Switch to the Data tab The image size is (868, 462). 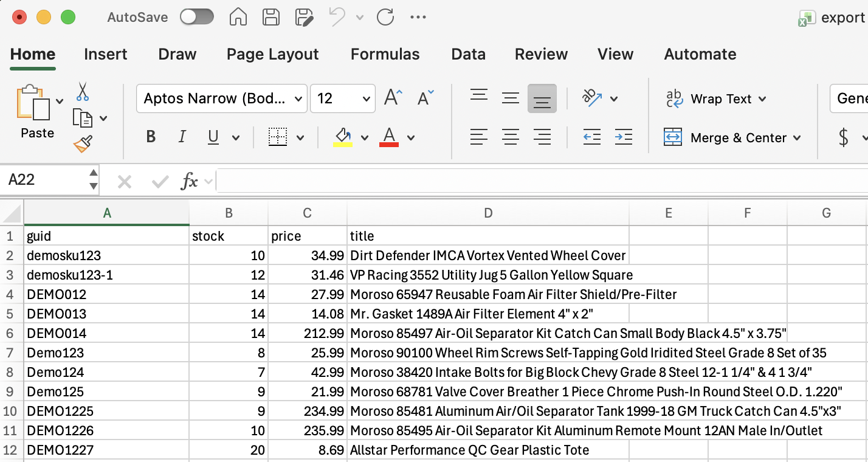point(469,54)
